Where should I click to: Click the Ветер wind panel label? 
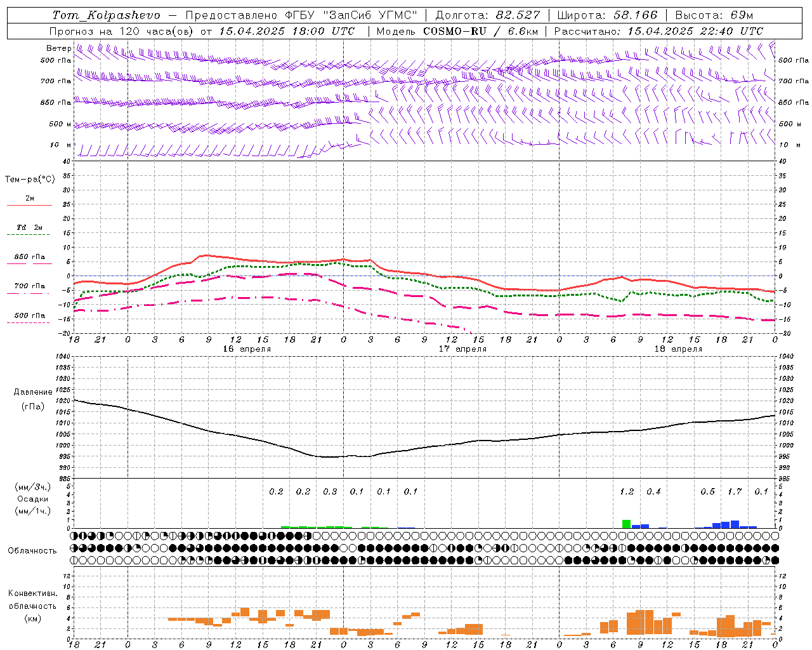tap(59, 48)
